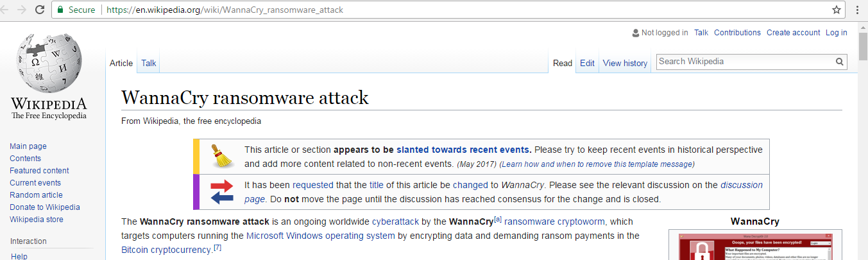Open the Contents sidebar link
The image size is (868, 260).
click(x=25, y=159)
